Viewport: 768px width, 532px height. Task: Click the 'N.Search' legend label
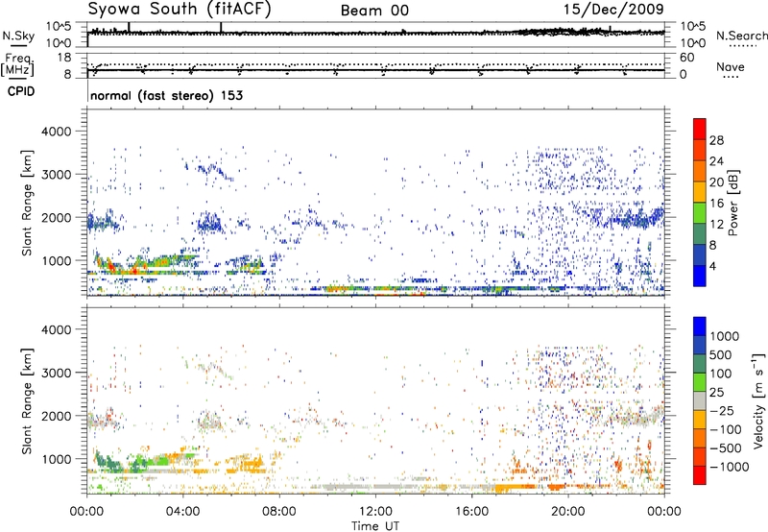[741, 36]
